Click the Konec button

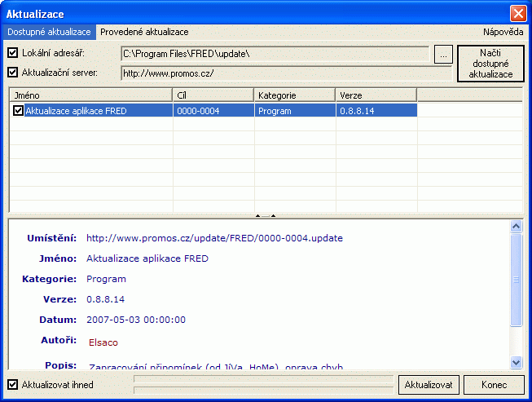click(494, 384)
